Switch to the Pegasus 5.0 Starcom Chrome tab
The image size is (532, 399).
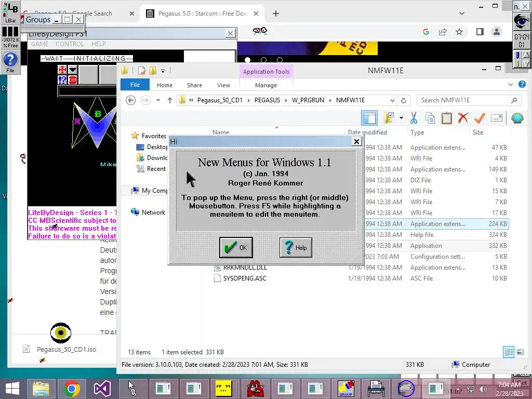tap(202, 14)
